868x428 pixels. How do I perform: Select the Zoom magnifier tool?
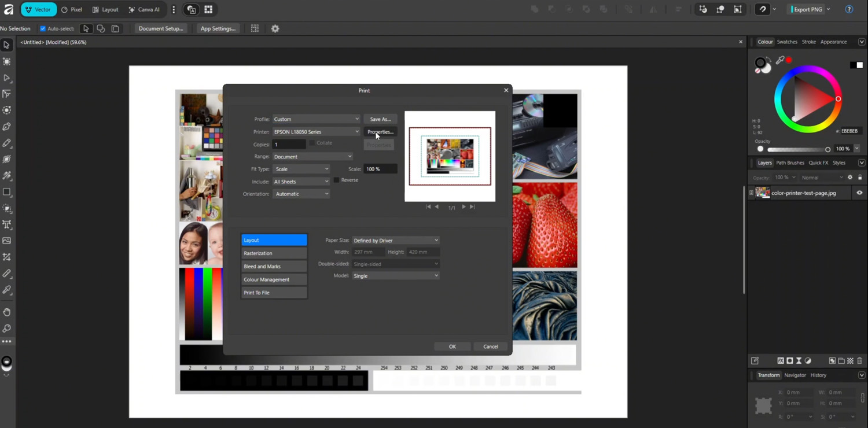[x=7, y=329]
